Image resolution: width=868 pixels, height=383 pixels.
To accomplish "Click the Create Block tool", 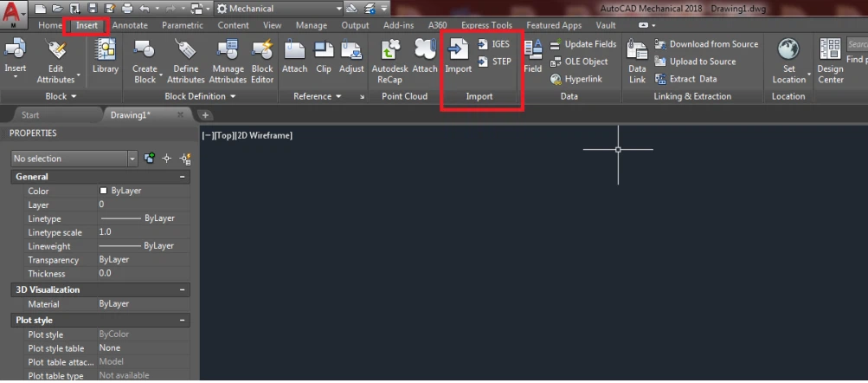I will click(145, 61).
